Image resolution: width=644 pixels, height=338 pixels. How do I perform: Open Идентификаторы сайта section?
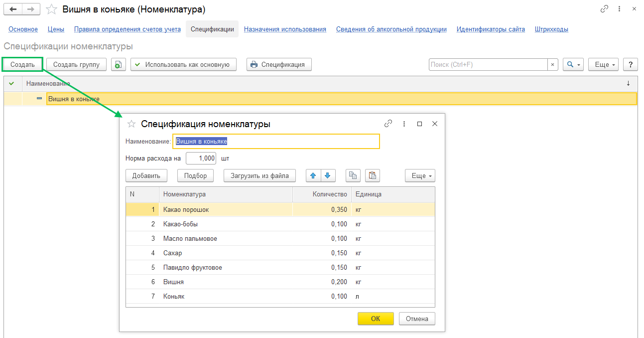click(491, 29)
